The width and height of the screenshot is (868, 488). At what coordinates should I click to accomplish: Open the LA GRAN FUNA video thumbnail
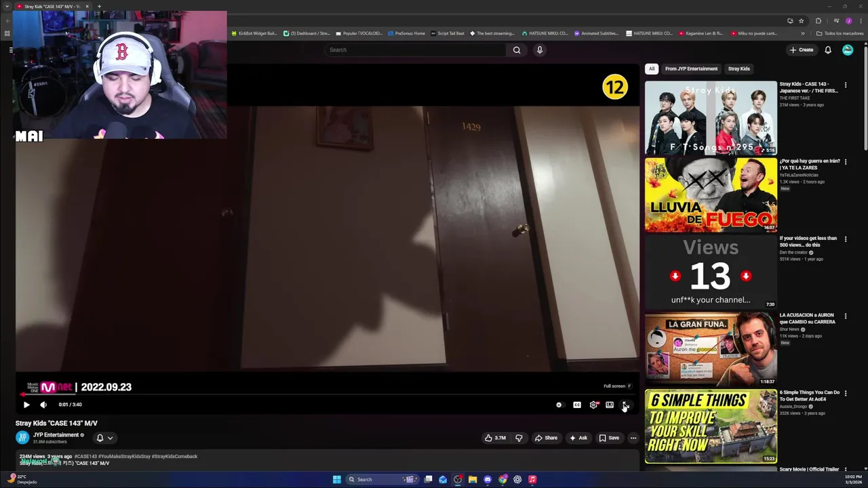coord(711,349)
